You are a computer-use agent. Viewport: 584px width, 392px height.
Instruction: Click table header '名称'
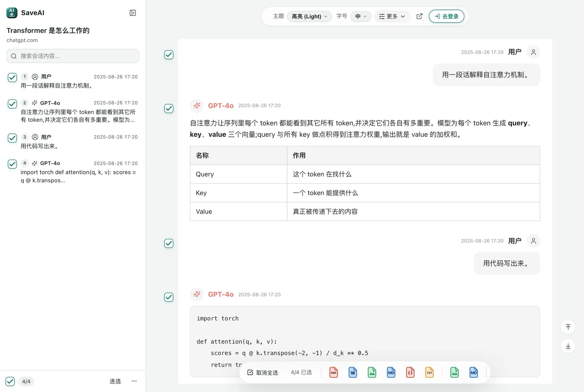tap(239, 156)
